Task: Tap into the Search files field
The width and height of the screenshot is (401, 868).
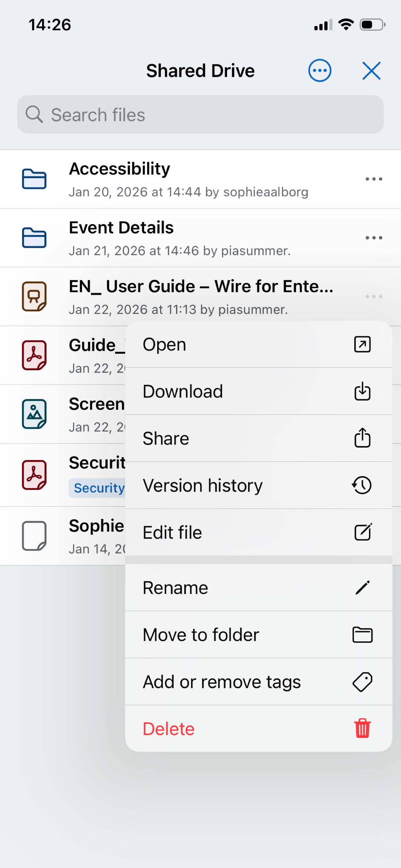Action: click(200, 115)
